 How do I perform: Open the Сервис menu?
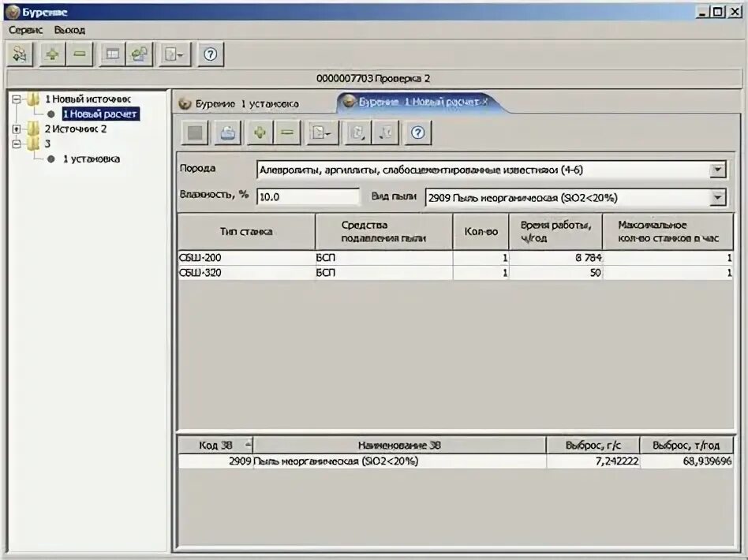click(x=26, y=30)
